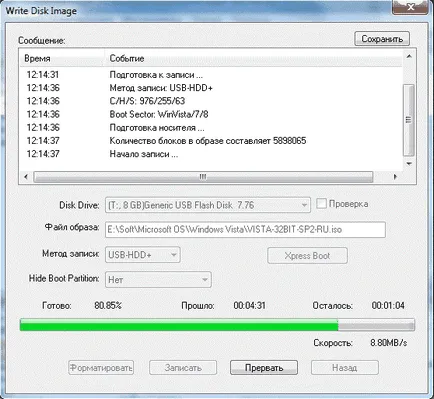This screenshot has height=399, width=434.
Task: Click the remaining time 00:01:04
Action: 388,305
